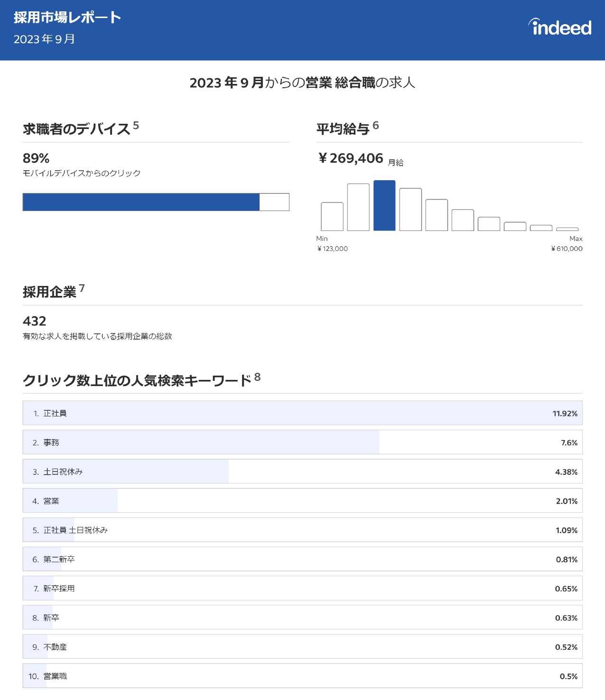Click the ¥269,406 average salary value
This screenshot has width=605, height=700.
pos(351,158)
